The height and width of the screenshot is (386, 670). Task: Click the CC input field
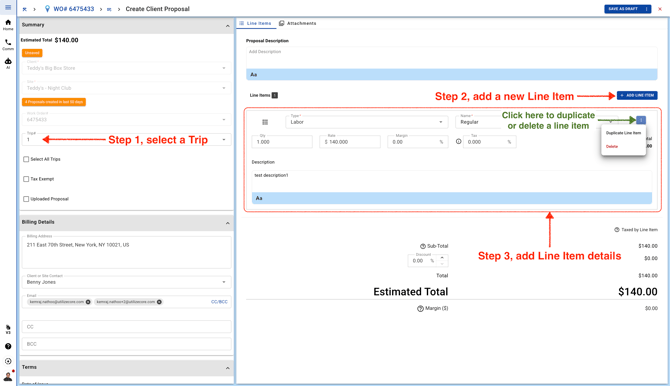(126, 327)
